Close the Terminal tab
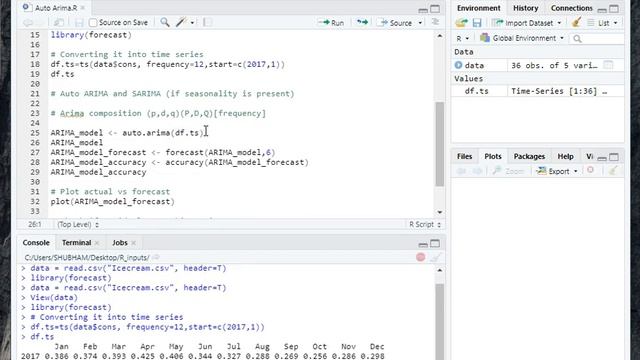Viewport: 640px width, 360px height. click(97, 243)
